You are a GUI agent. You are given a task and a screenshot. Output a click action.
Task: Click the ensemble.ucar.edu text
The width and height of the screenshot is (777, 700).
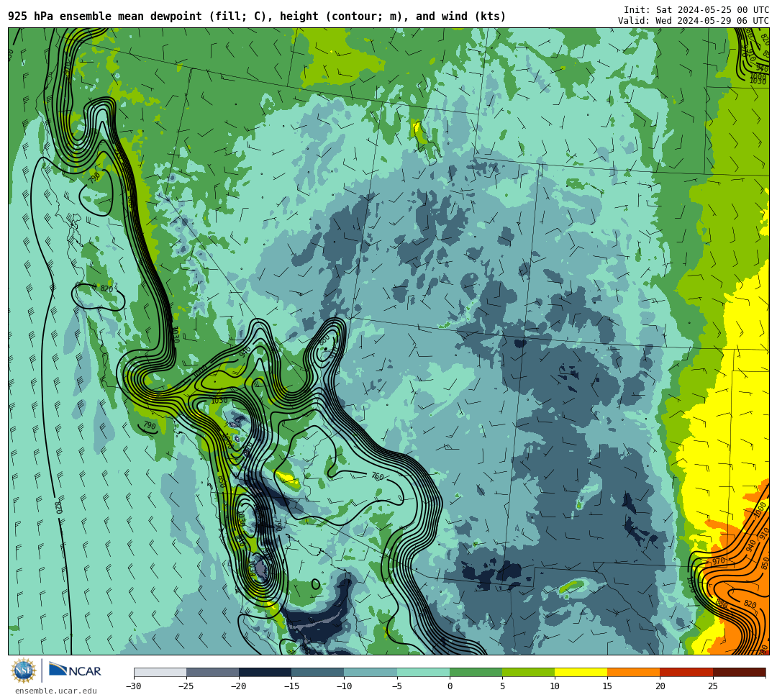pos(55,691)
